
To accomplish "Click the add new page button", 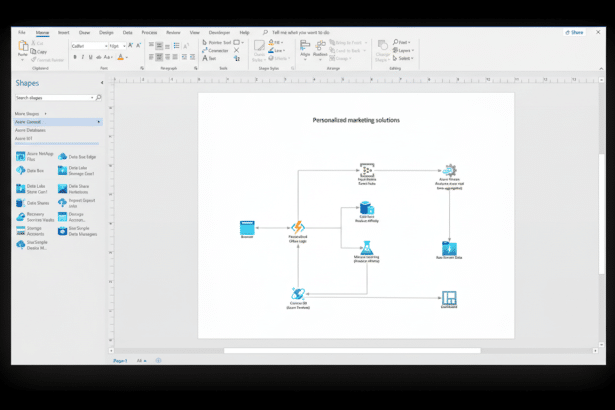I will (158, 361).
